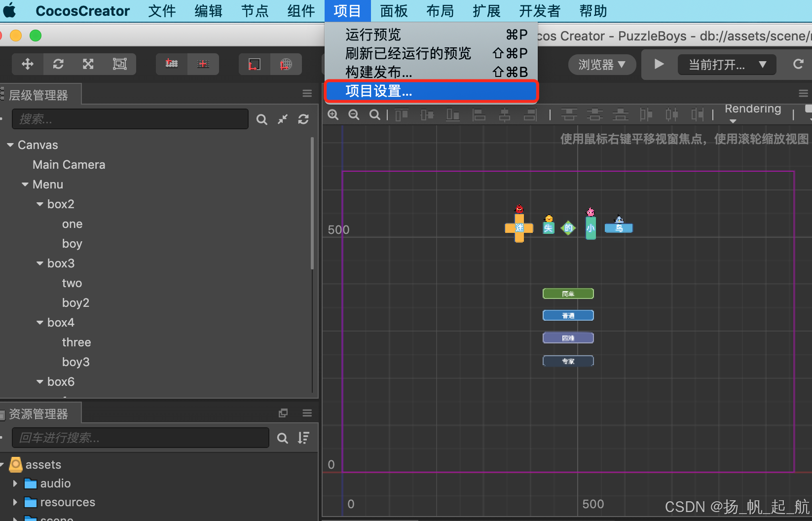Viewport: 812px width, 521px height.
Task: Reload the preview with refresh button
Action: 798,64
